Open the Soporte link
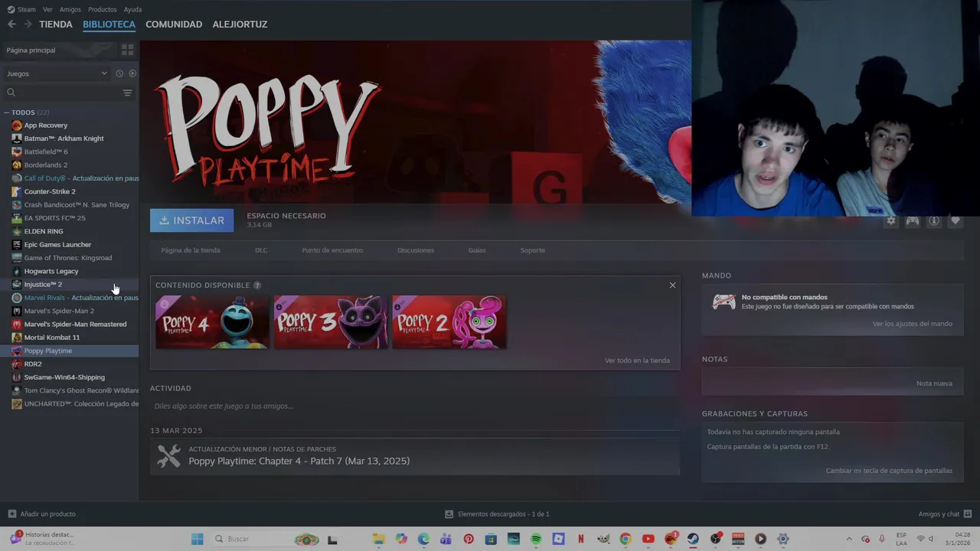 pos(533,250)
